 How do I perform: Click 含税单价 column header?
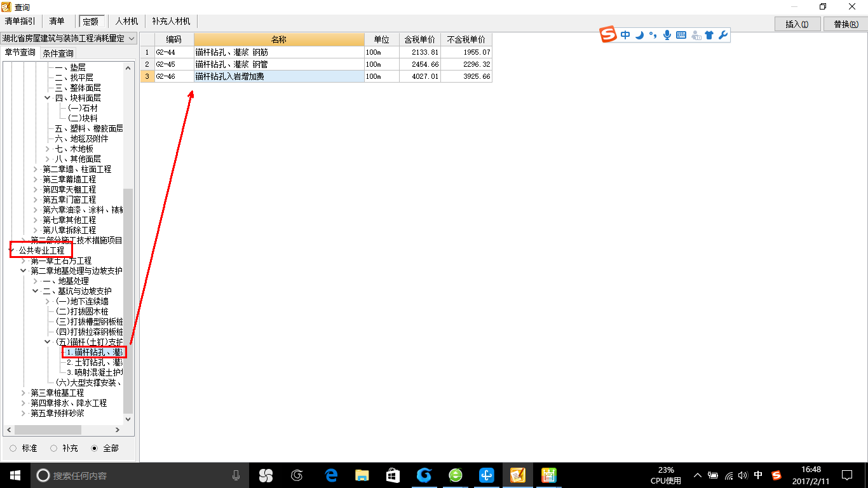tap(419, 39)
